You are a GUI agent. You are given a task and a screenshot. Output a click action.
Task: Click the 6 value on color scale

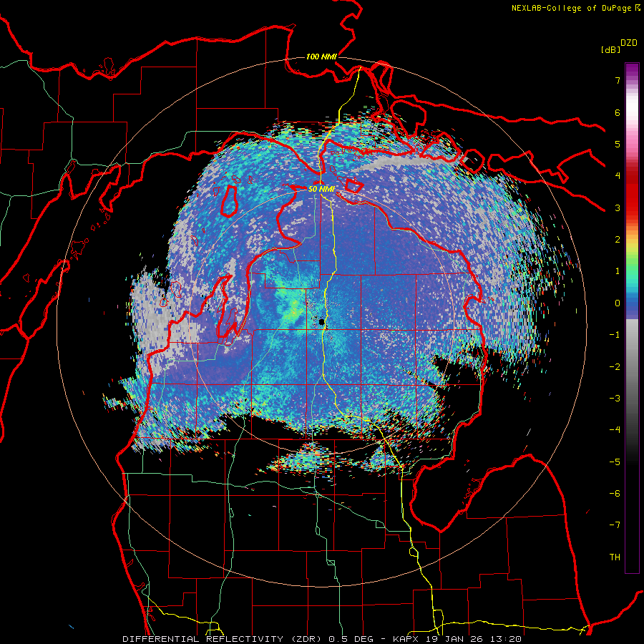click(x=618, y=112)
